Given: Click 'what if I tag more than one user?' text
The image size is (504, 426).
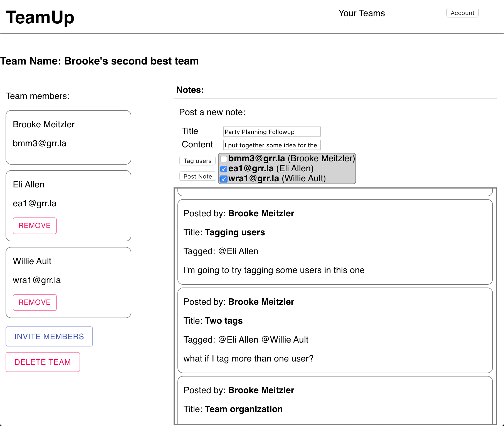Looking at the screenshot, I should 248,358.
